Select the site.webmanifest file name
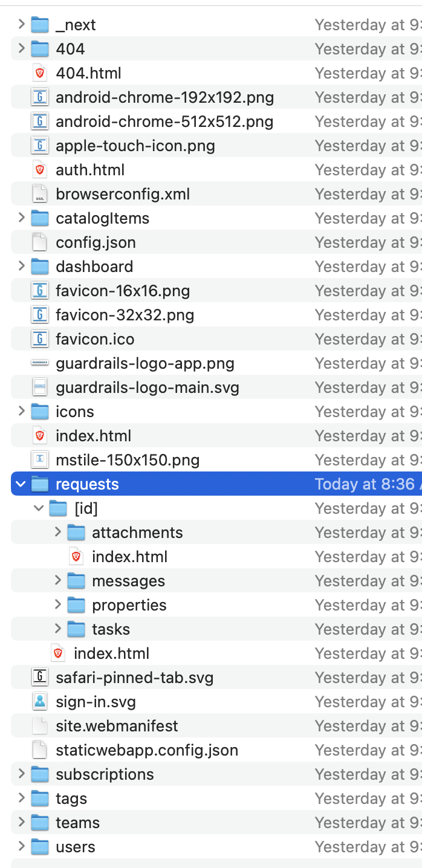 117,726
